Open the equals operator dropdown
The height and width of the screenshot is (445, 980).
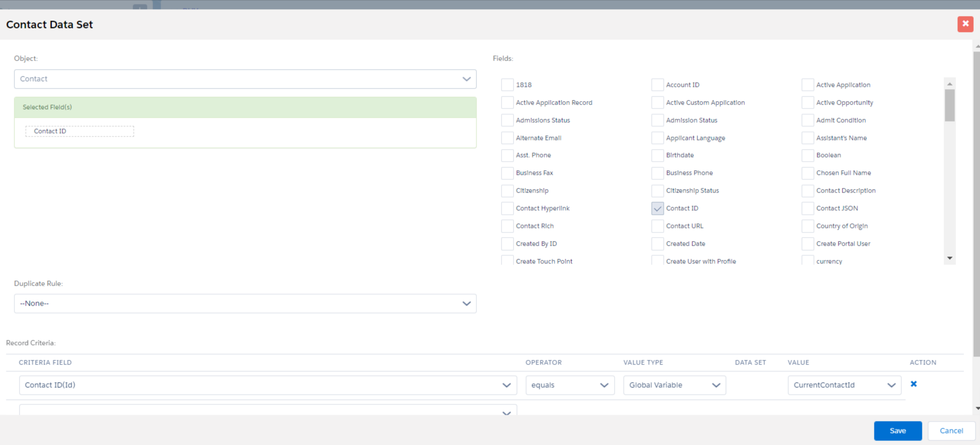tap(569, 385)
